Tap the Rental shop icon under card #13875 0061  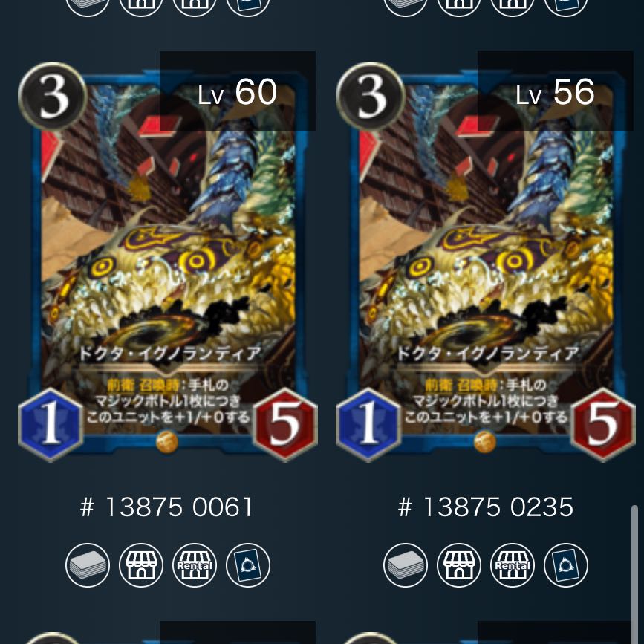click(195, 565)
